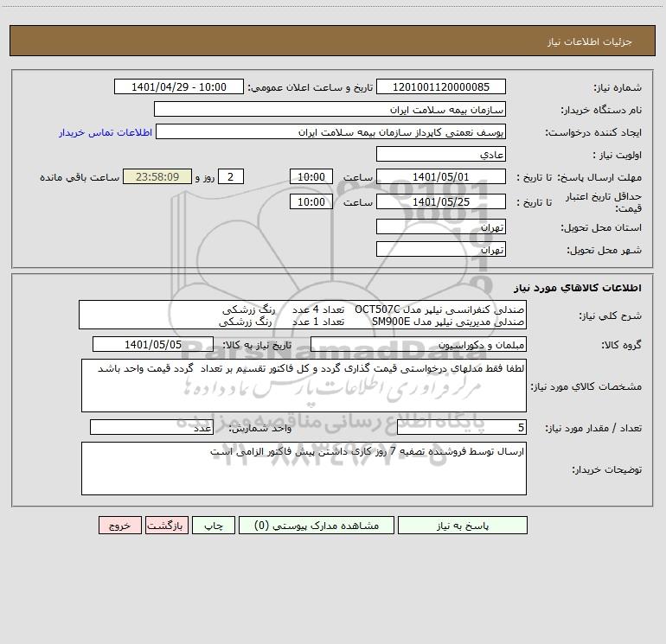666x644 pixels.
Task: Click the response deadline date 1401/05/01
Action: pyautogui.click(x=441, y=176)
